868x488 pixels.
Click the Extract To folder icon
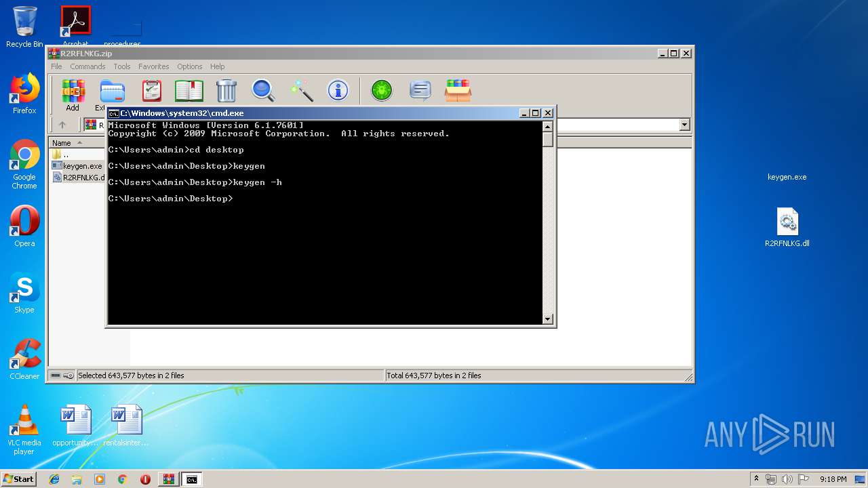[x=112, y=90]
